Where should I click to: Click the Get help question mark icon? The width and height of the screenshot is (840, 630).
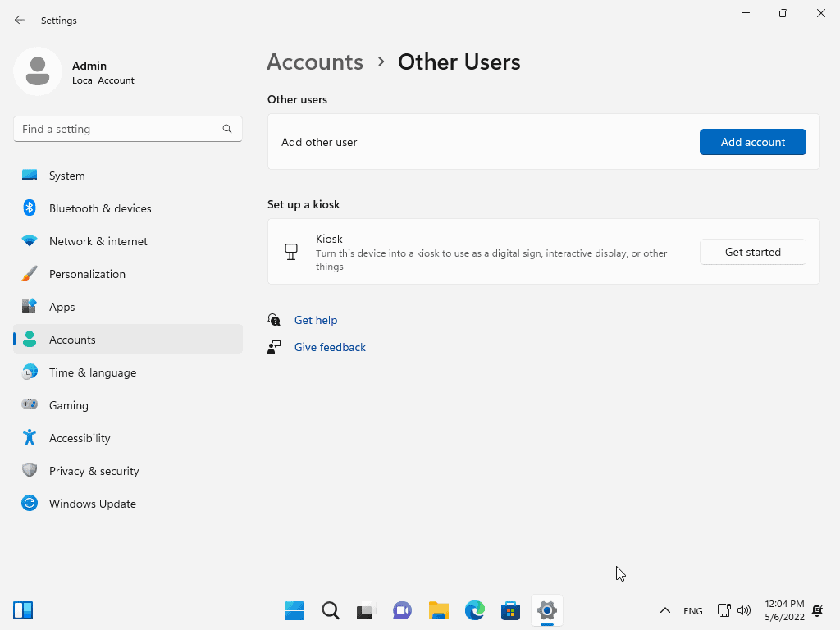click(x=274, y=320)
